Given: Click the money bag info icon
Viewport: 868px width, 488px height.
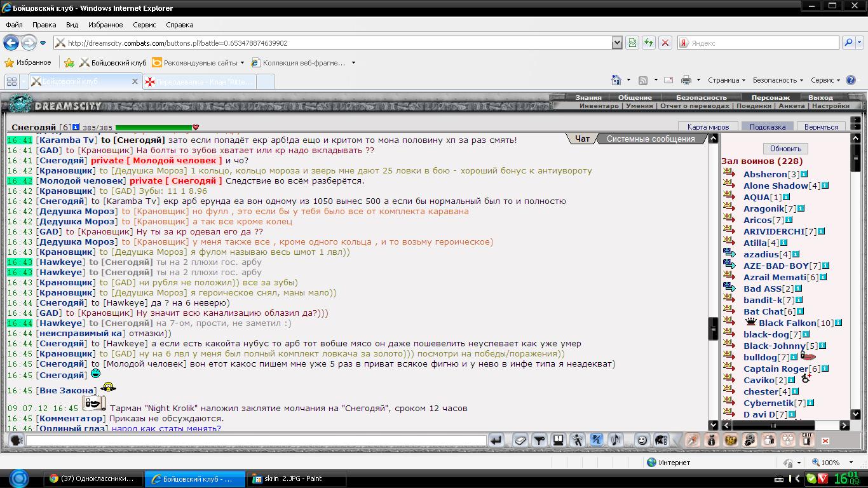Looking at the screenshot, I should (x=712, y=440).
